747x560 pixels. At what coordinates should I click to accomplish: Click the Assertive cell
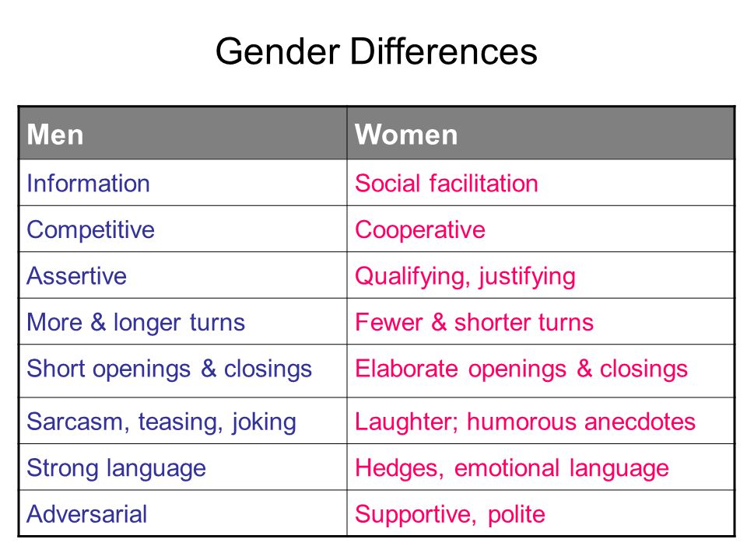click(183, 275)
